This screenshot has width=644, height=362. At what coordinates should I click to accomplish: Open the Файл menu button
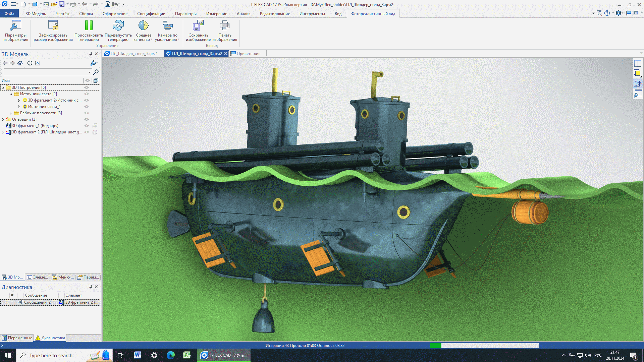9,14
